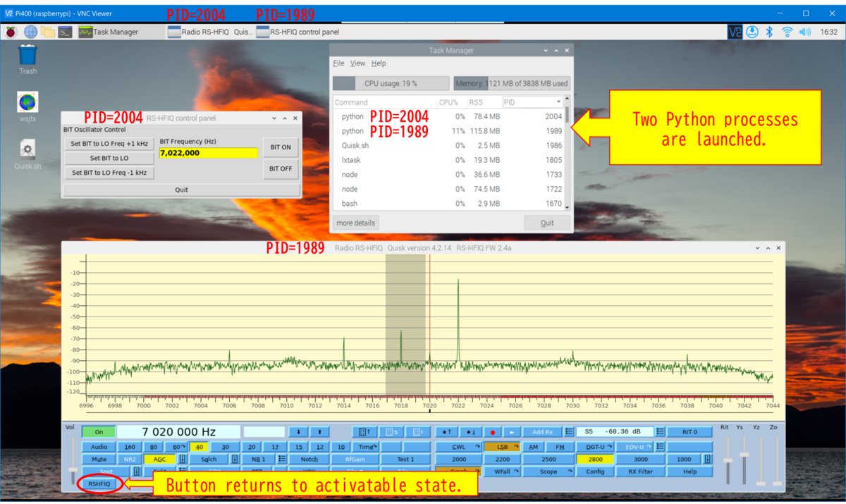The width and height of the screenshot is (846, 504).
Task: Launch the web browser globe icon
Action: coord(30,32)
